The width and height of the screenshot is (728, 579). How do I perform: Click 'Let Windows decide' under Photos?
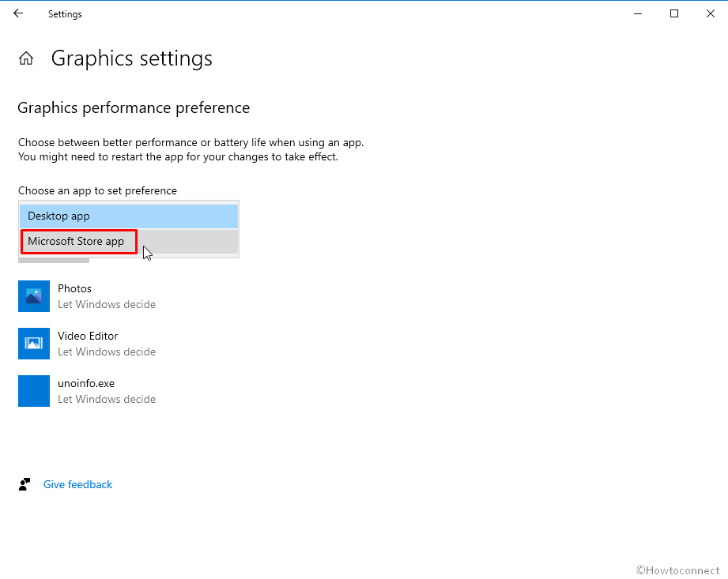point(107,304)
